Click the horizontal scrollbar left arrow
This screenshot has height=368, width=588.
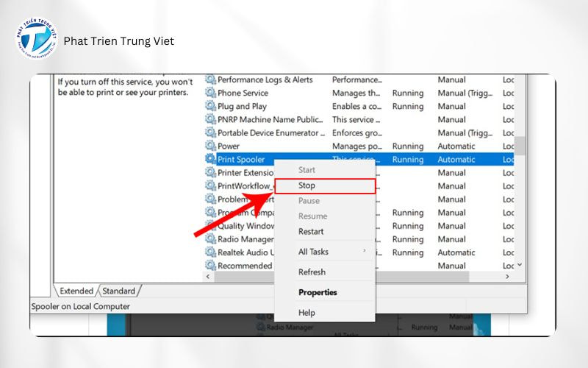[208, 277]
